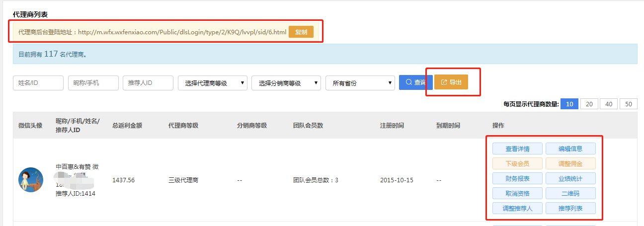Click the agent's WeChat avatar image

(x=31, y=180)
